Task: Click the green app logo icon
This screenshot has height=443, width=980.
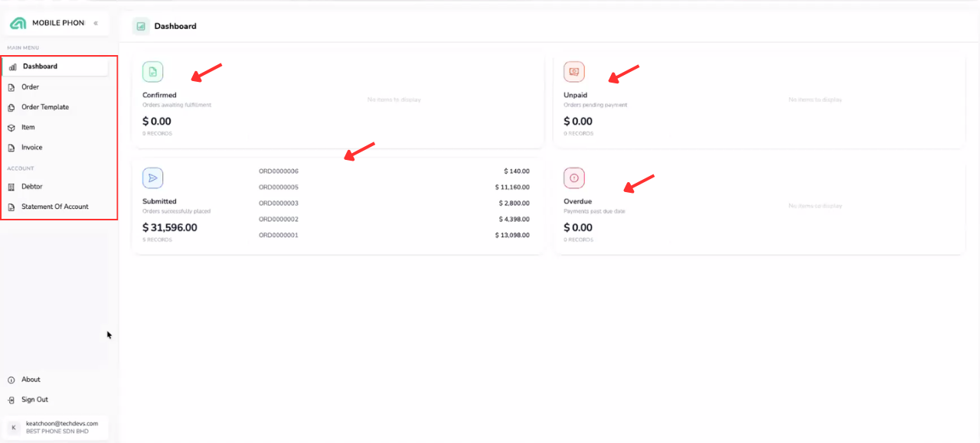Action: coord(18,23)
